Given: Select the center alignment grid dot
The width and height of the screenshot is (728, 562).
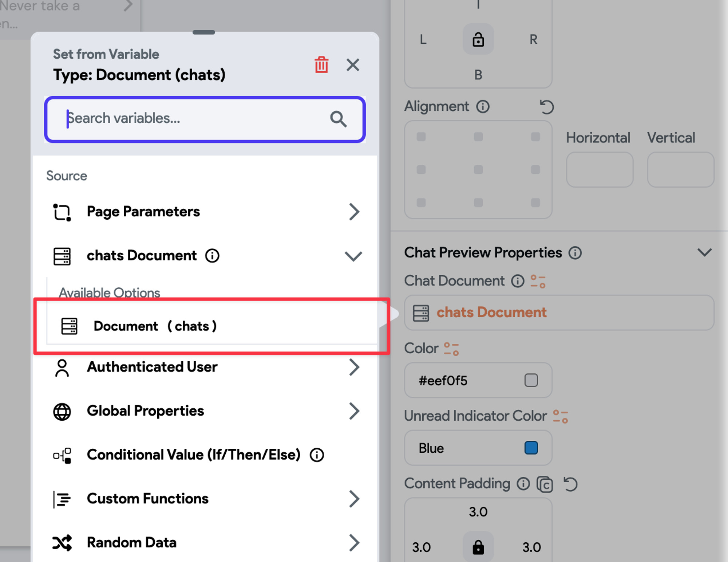Looking at the screenshot, I should pos(478,170).
